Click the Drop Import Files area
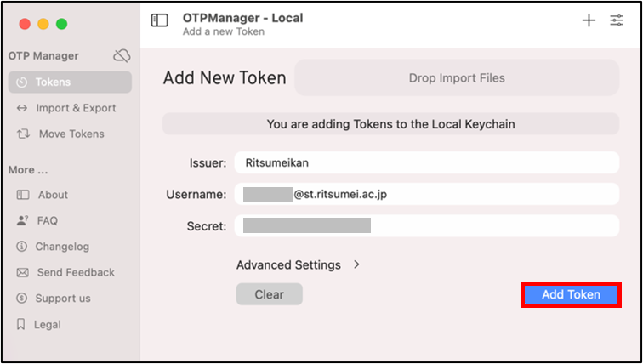 click(457, 78)
